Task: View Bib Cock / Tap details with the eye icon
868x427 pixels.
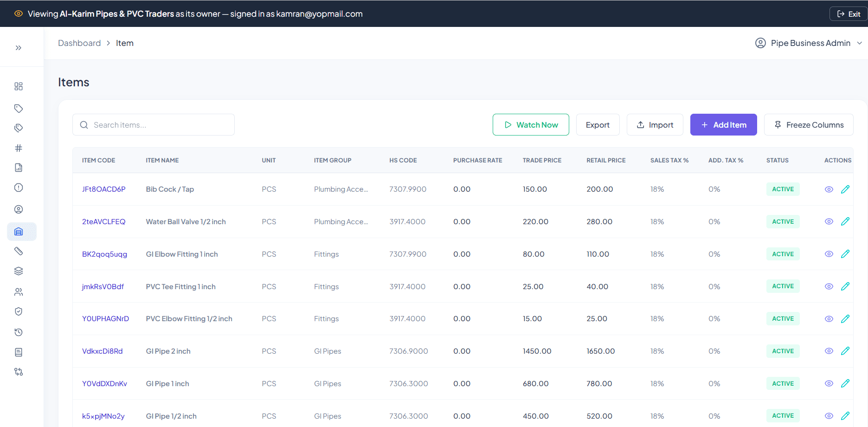Action: (829, 189)
